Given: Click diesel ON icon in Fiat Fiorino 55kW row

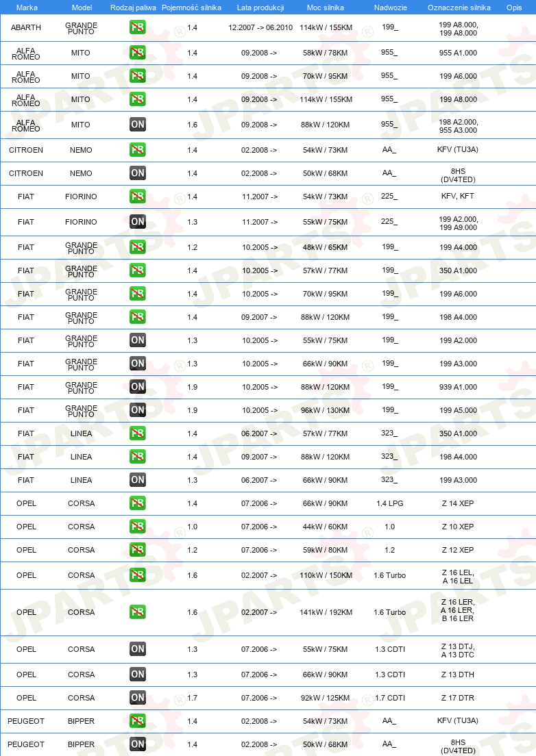Looking at the screenshot, I should 138,222.
